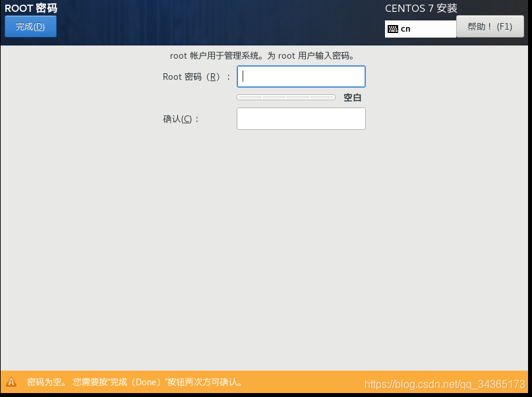Click the warning triangle icon in bottom bar
This screenshot has height=397, width=532.
pyautogui.click(x=11, y=382)
